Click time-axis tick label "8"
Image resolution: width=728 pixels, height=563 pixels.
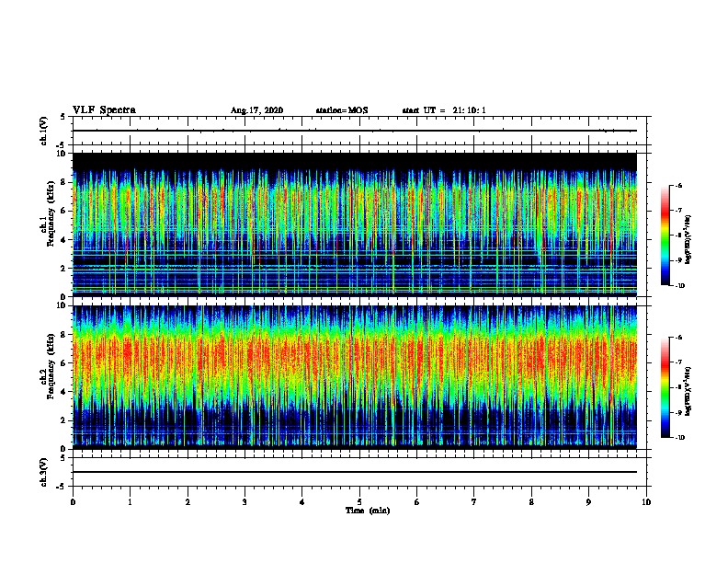(x=531, y=502)
